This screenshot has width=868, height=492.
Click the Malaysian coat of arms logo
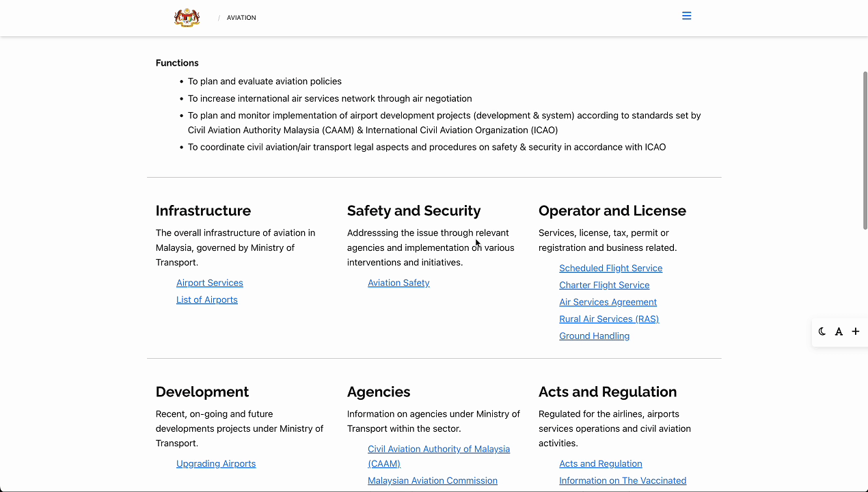point(187,18)
